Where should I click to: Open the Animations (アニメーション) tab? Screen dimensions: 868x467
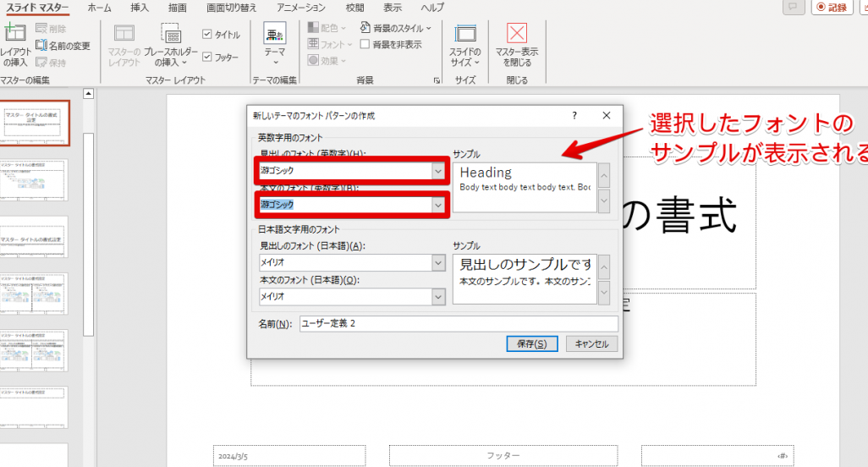301,8
